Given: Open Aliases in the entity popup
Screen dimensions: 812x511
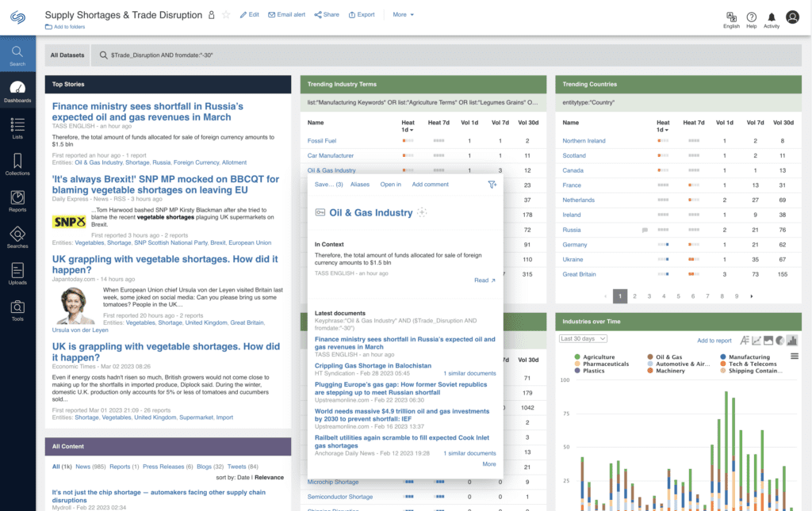Looking at the screenshot, I should pyautogui.click(x=360, y=185).
